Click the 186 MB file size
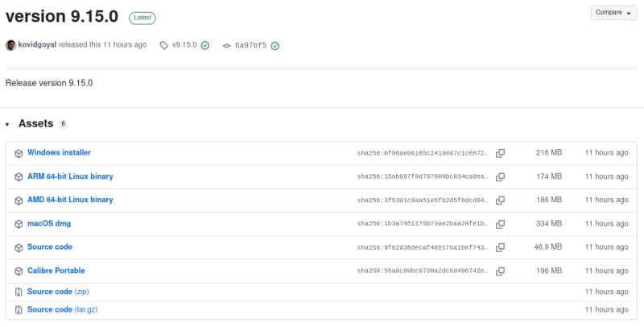This screenshot has width=644, height=327. tap(549, 200)
